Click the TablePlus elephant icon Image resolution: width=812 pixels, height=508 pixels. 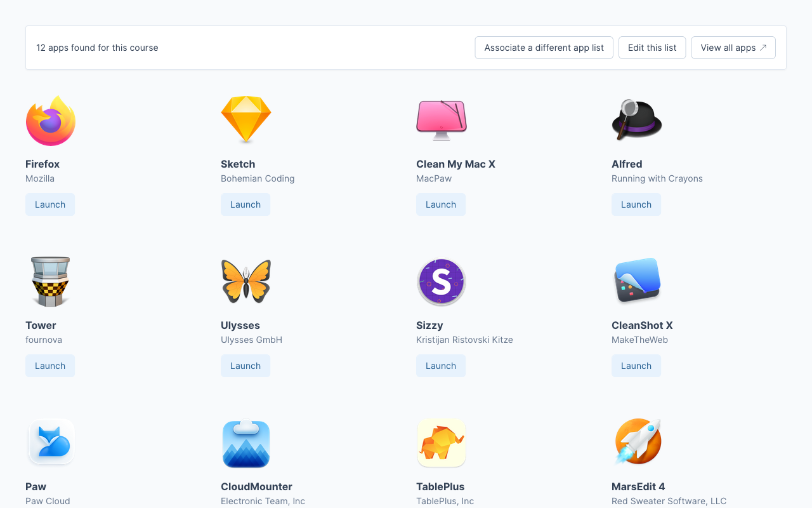(x=442, y=443)
